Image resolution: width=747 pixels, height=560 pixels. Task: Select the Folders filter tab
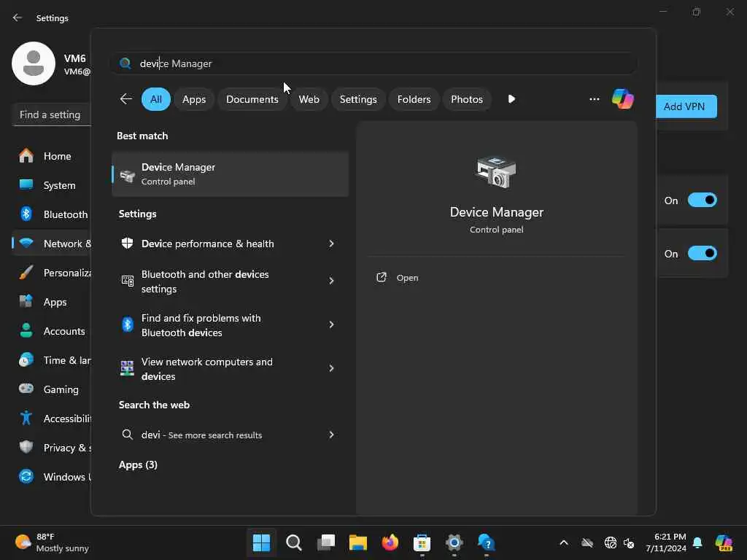pyautogui.click(x=414, y=99)
